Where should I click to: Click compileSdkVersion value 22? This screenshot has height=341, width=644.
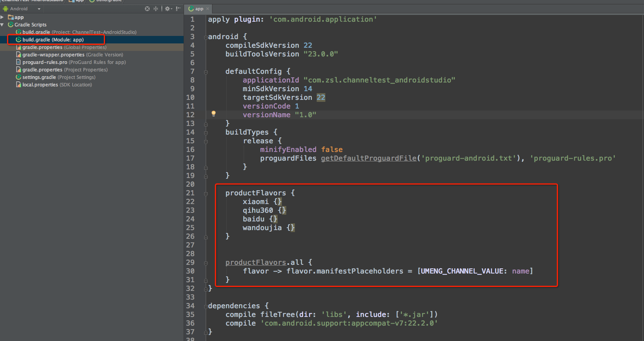(x=308, y=45)
